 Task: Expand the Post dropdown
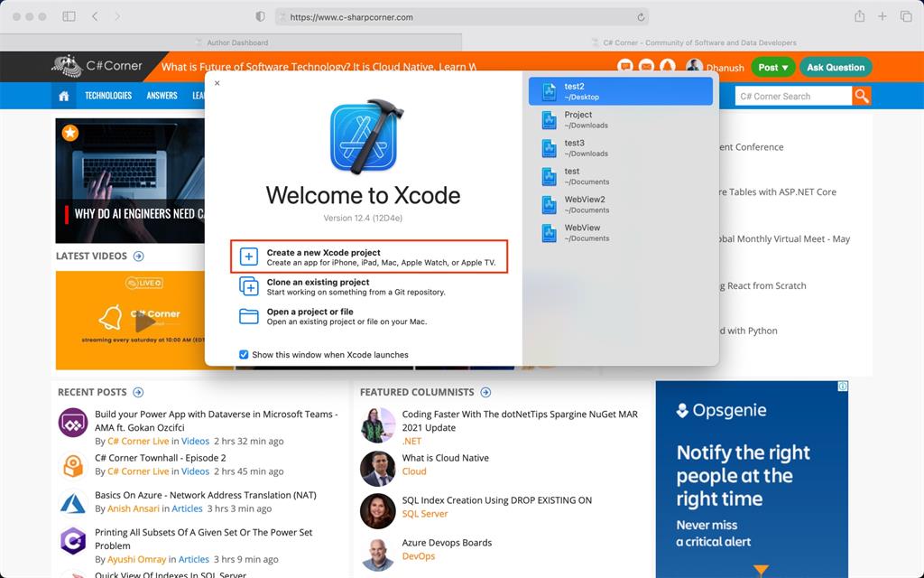(773, 67)
